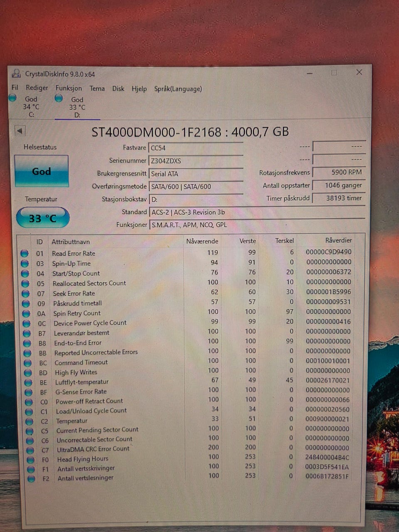The width and height of the screenshot is (399, 532).
Task: Click the Terskel column header
Action: tap(285, 241)
